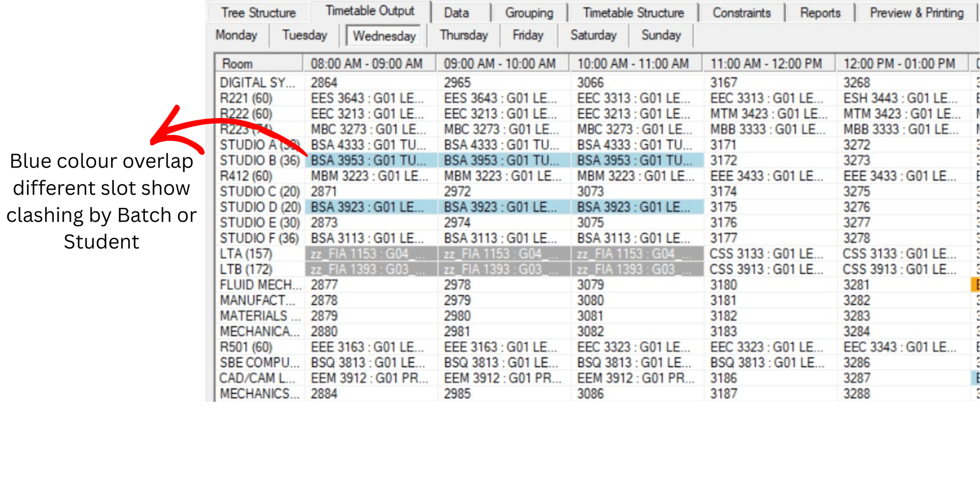
Task: Select EEM 3912 cell at 09:00 AM
Action: 504,378
